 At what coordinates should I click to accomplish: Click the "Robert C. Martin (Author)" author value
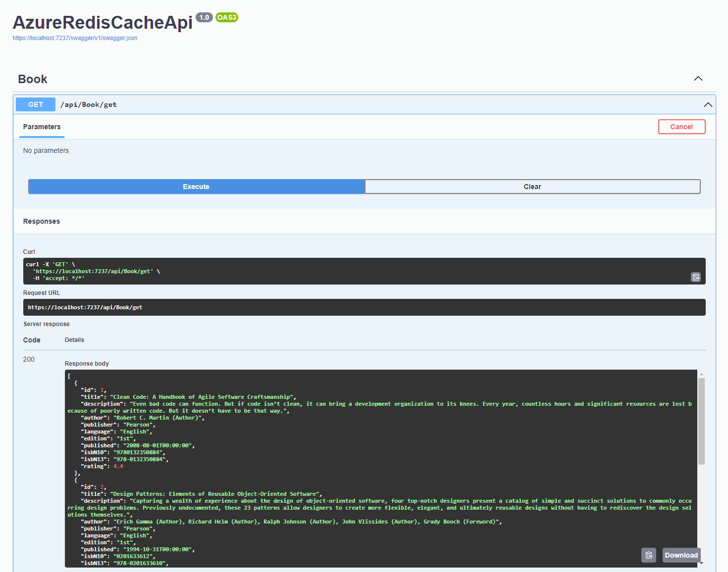point(157,418)
